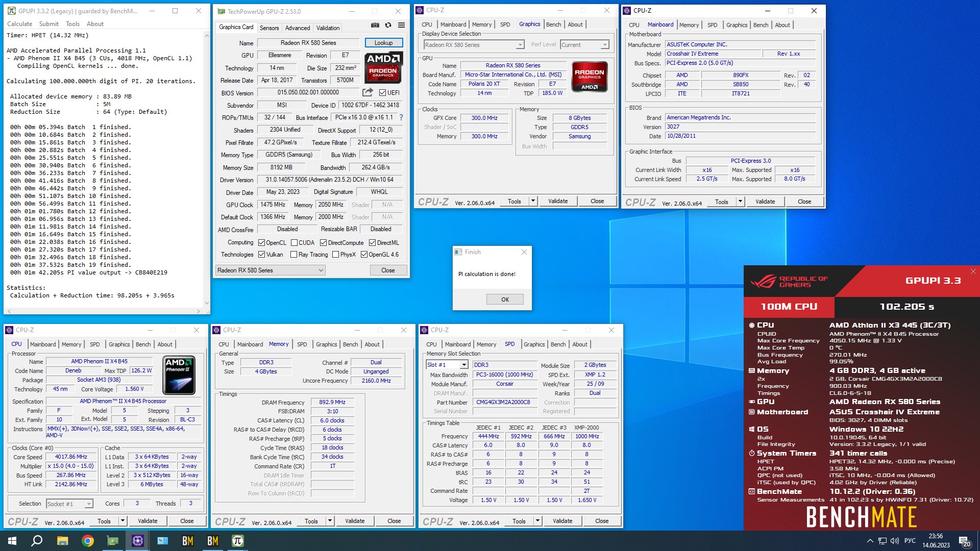Open the Display Device Selection dropdown
This screenshot has height=551, width=980.
pyautogui.click(x=473, y=45)
